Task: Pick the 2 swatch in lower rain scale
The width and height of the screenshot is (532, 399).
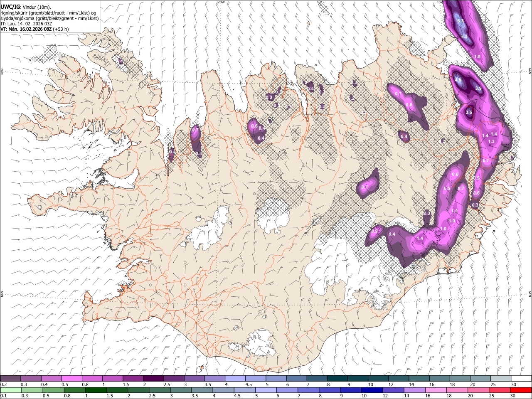Action: pyautogui.click(x=138, y=390)
